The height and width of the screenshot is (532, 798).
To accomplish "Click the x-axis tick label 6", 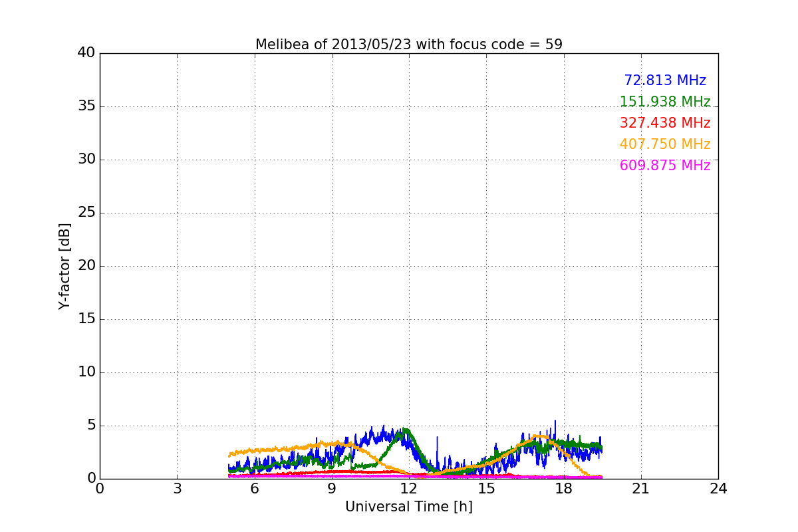I will [254, 489].
